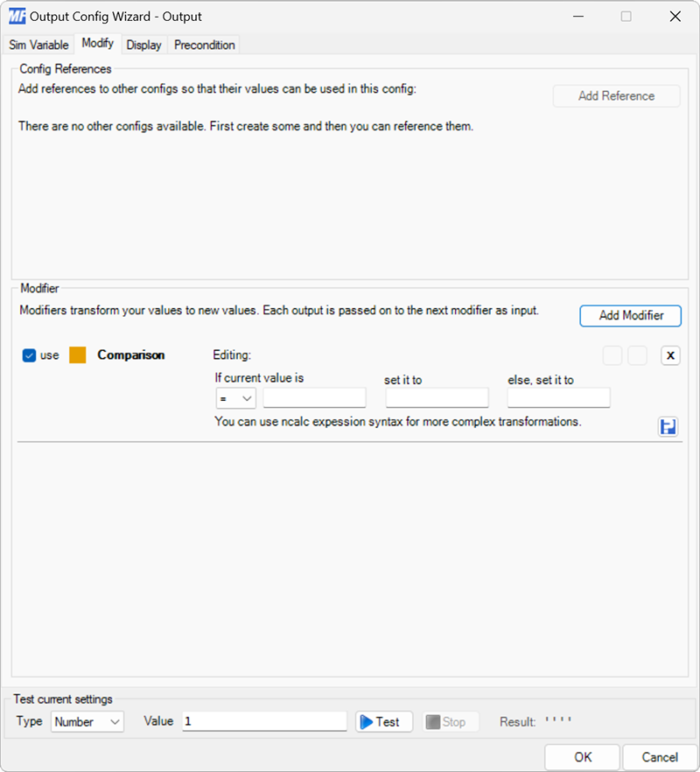This screenshot has width=700, height=772.
Task: Uncheck the use checkbox for Comparison
Action: pyautogui.click(x=29, y=355)
